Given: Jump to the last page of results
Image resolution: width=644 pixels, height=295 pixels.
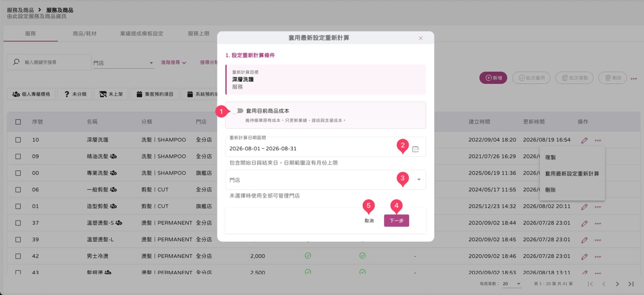Looking at the screenshot, I should [631, 284].
